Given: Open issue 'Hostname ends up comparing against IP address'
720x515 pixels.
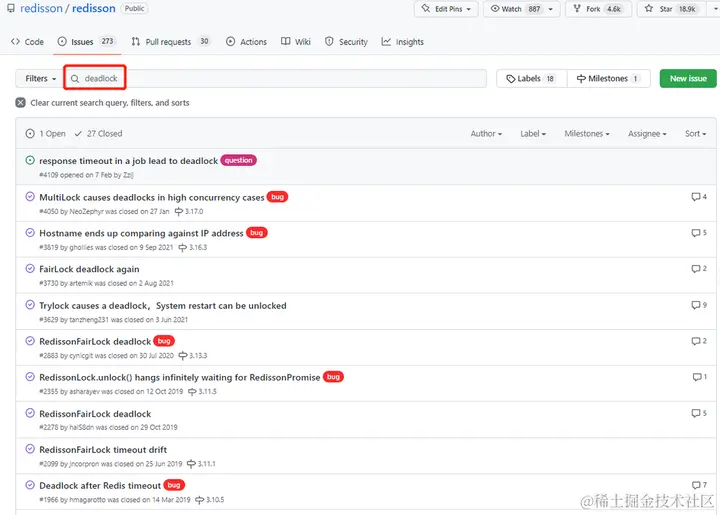Looking at the screenshot, I should (x=141, y=233).
